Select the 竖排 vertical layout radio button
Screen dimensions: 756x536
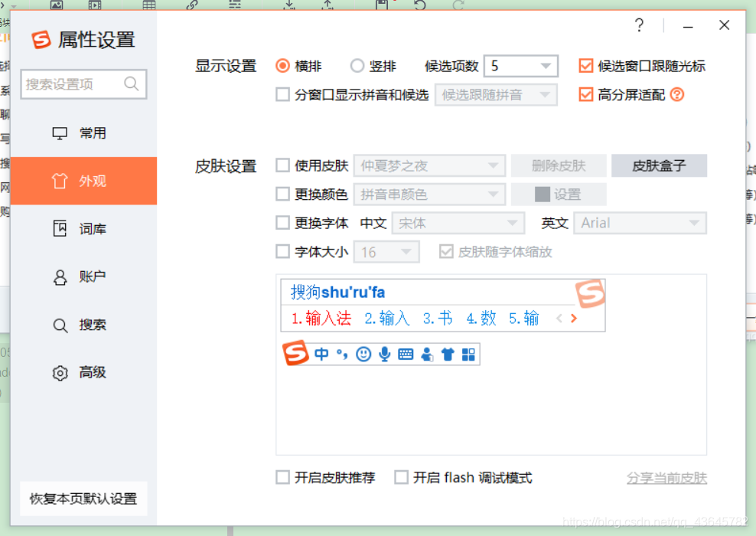pos(357,66)
